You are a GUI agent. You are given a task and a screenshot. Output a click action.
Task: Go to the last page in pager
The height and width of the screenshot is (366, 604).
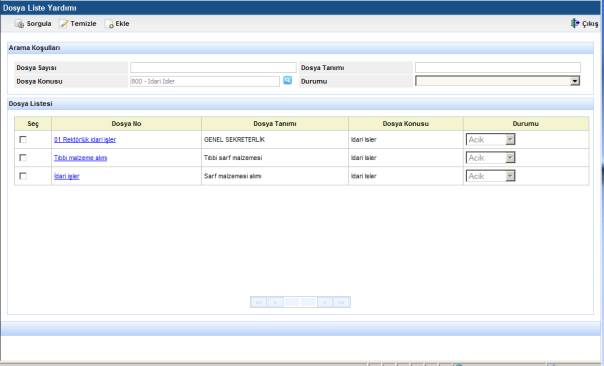[x=342, y=302]
